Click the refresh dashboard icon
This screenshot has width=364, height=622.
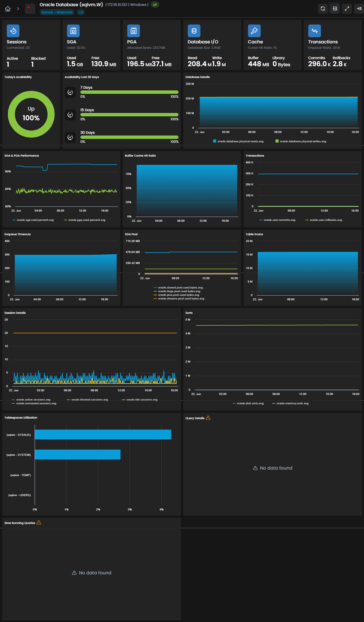pos(323,9)
